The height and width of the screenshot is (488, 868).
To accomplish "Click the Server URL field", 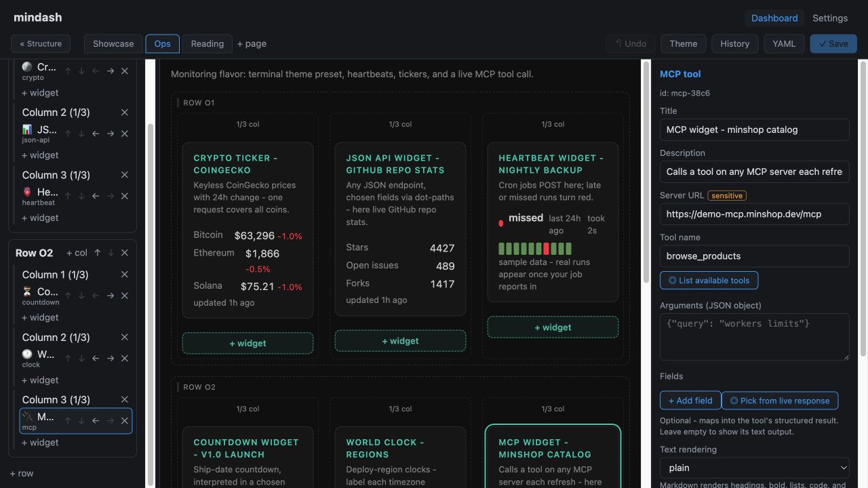I will pos(755,213).
